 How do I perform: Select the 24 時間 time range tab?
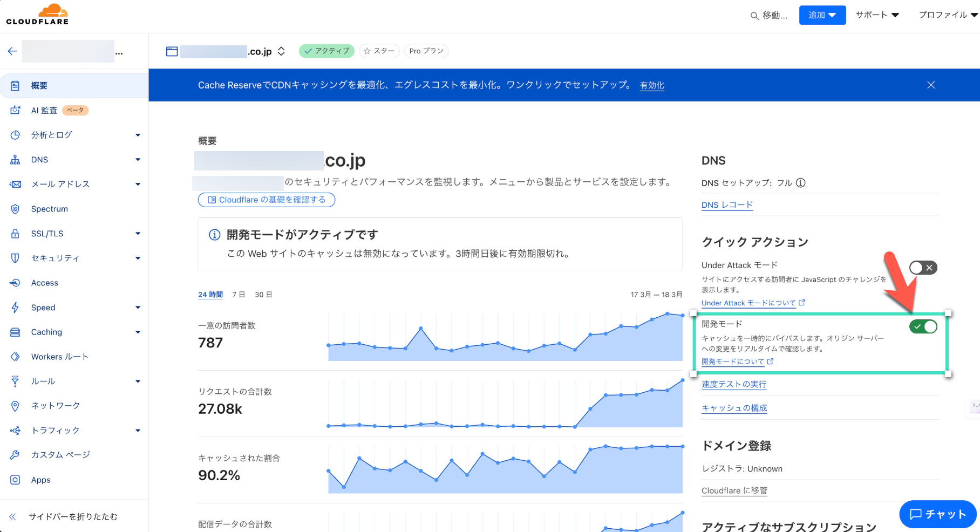click(x=210, y=295)
